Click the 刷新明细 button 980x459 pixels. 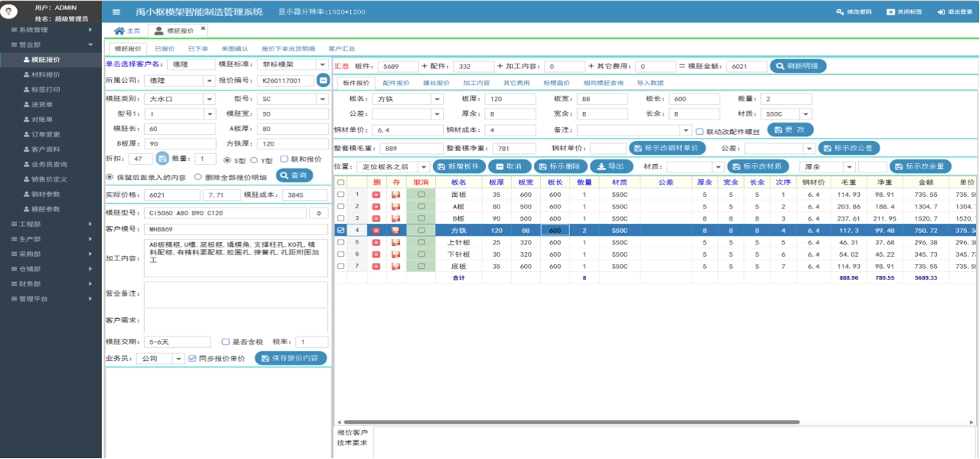click(798, 66)
